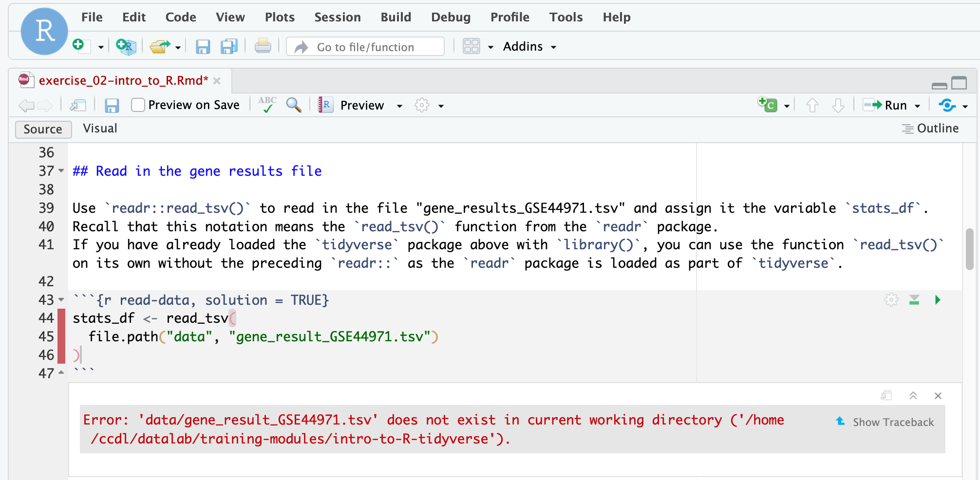This screenshot has height=480, width=980.
Task: Go back to previous source location
Action: pos(26,105)
